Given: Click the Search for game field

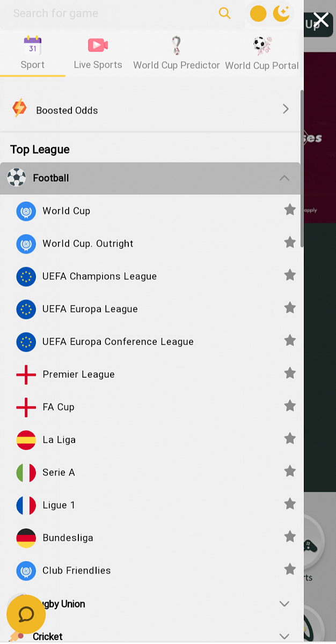Looking at the screenshot, I should (107, 13).
